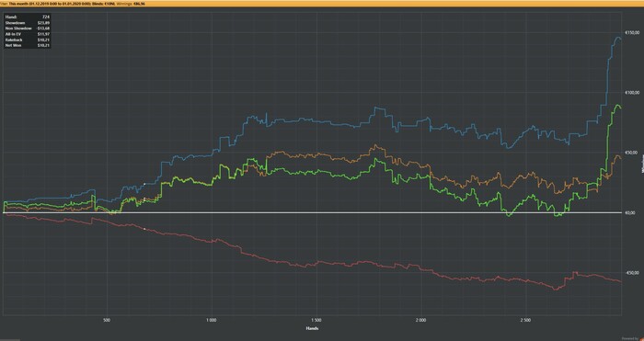Click the white hover marker on the blue line
644x341 pixels.
click(x=144, y=184)
